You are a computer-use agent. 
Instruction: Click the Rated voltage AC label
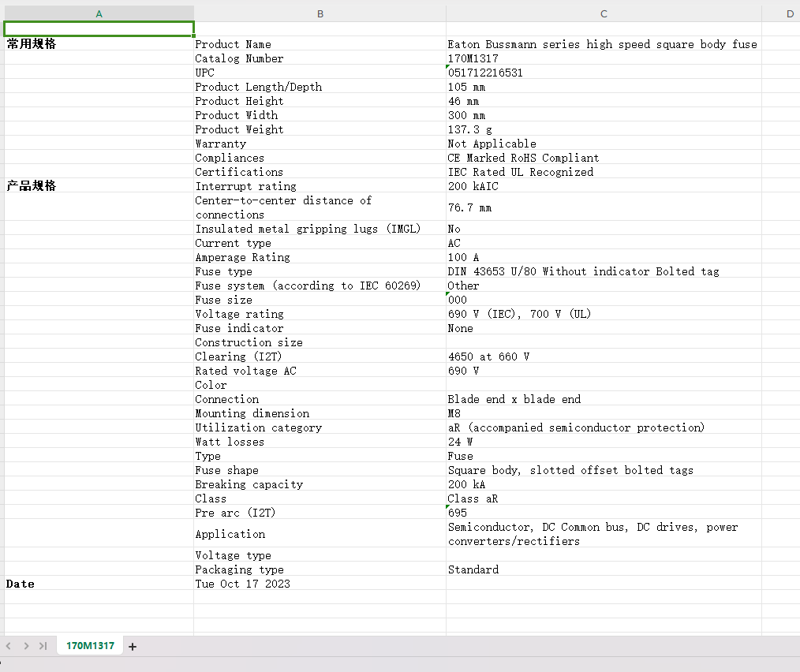pos(320,371)
